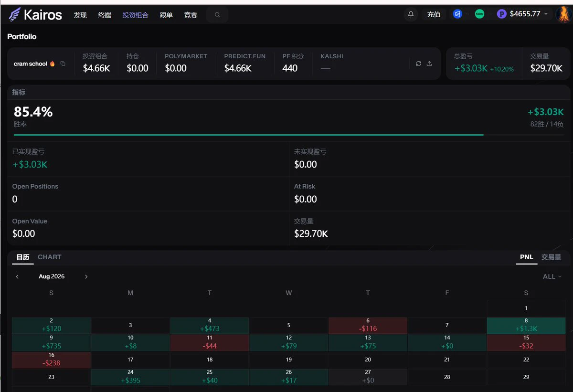Click the flame icon beside cram school

[x=53, y=64]
